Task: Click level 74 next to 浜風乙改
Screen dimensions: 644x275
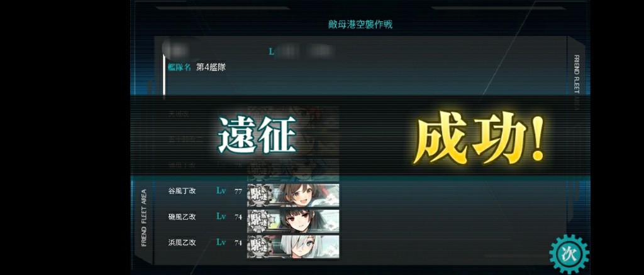Action: pos(238,243)
